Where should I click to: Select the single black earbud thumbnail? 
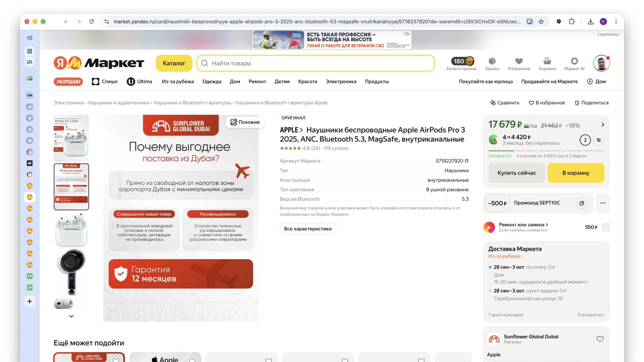point(71,272)
